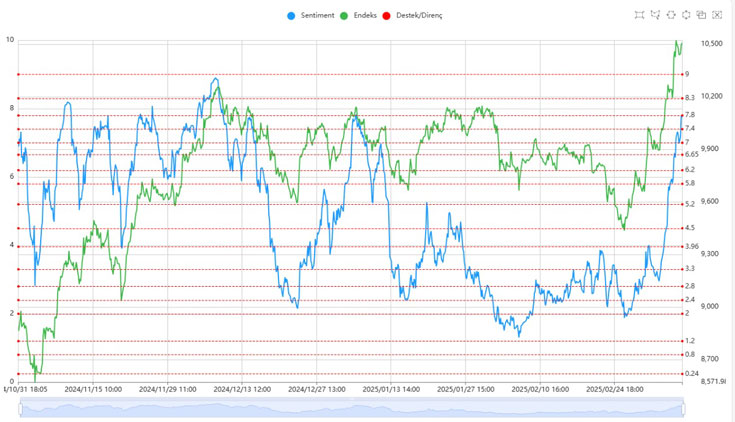Screen dimensions: 735x422
Task: Click the 2024/12/13 12:00 axis label
Action: click(x=242, y=389)
